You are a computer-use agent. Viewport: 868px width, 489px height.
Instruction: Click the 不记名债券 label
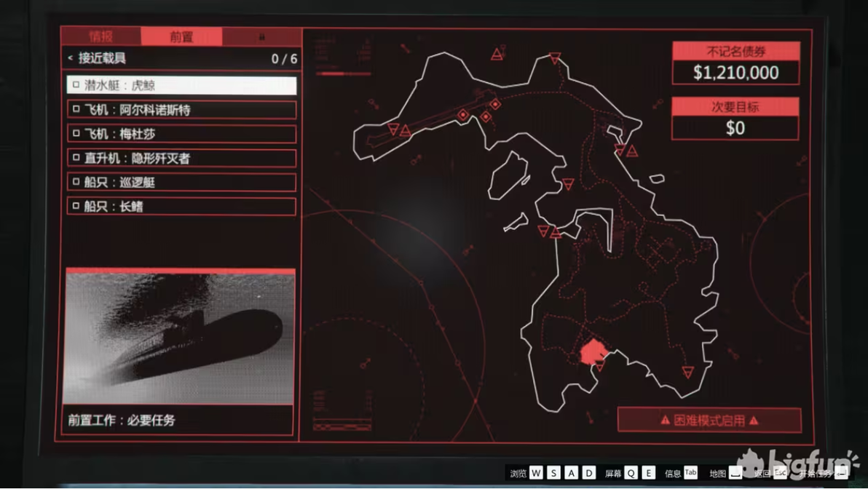coord(735,52)
